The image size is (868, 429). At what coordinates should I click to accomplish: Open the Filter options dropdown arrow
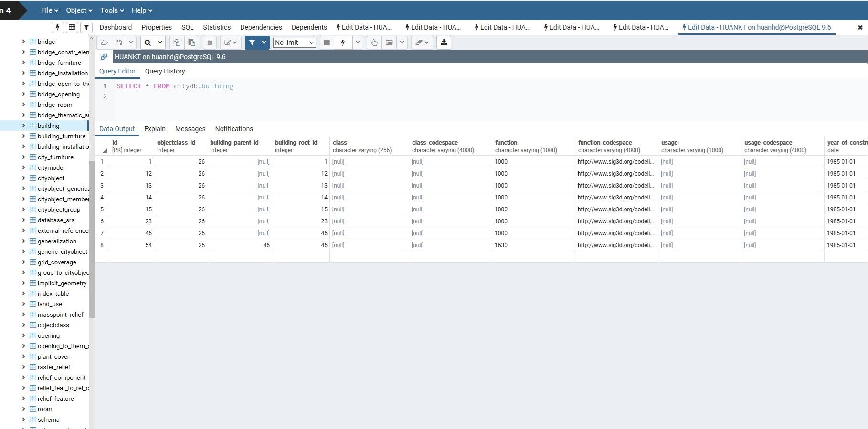[x=264, y=42]
